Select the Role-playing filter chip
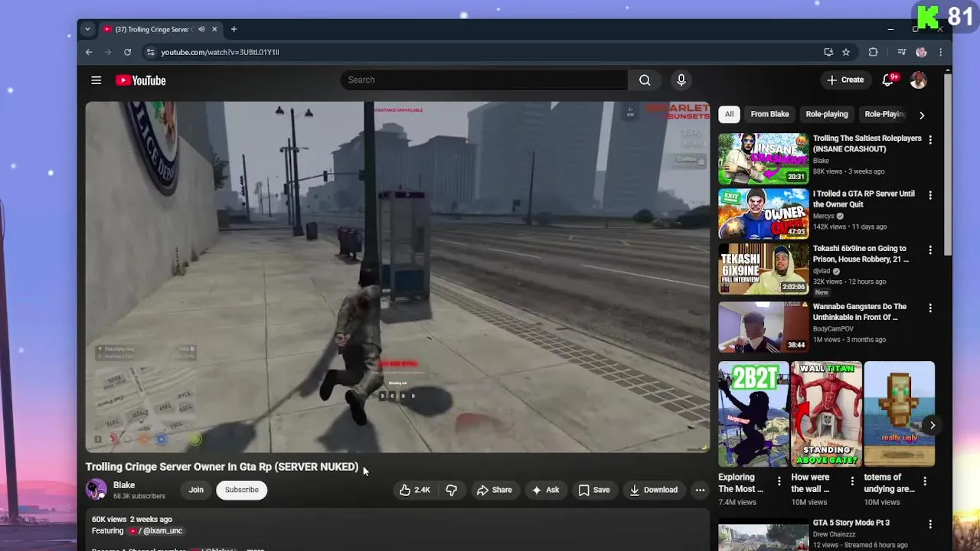 [827, 114]
